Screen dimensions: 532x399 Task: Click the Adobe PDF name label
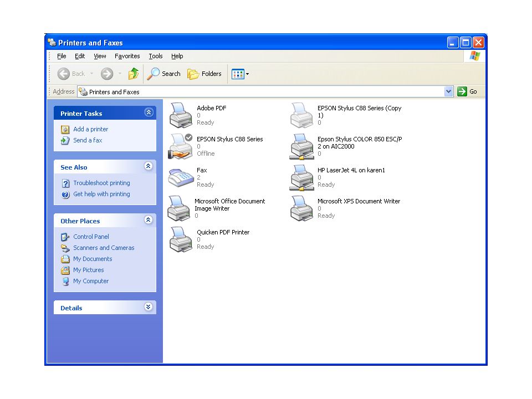211,108
